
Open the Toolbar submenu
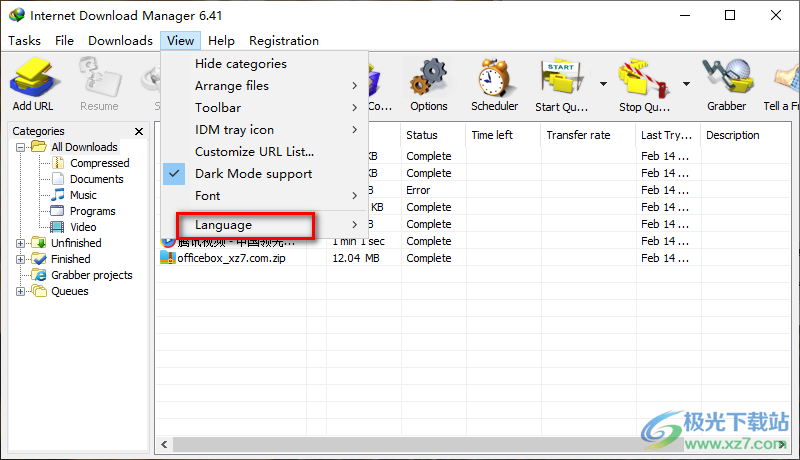point(264,108)
